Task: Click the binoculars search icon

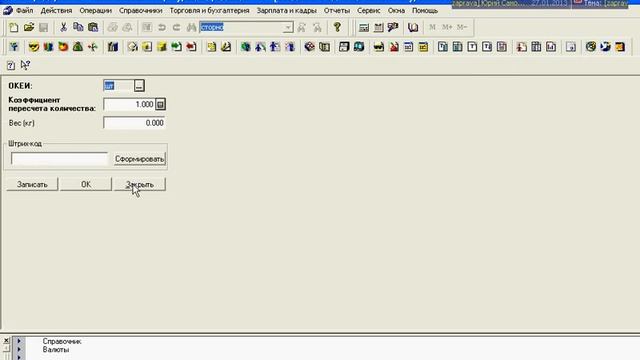Action: click(191, 27)
